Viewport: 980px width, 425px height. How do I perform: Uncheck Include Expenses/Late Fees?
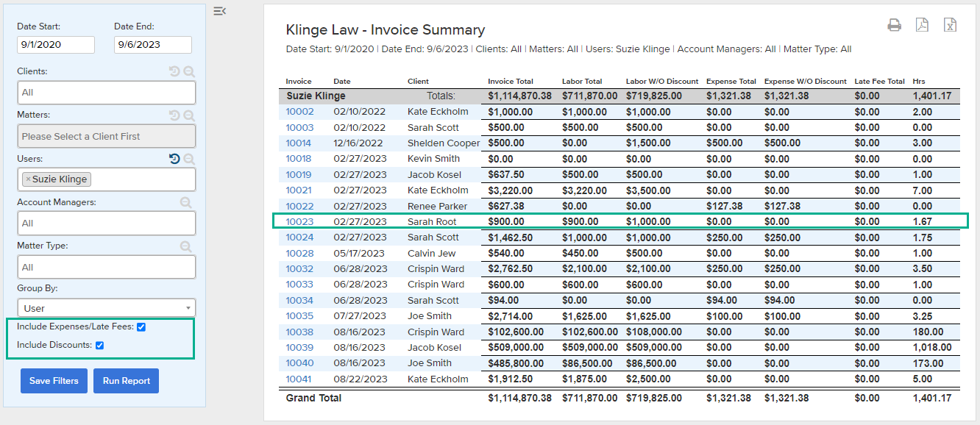pos(141,327)
